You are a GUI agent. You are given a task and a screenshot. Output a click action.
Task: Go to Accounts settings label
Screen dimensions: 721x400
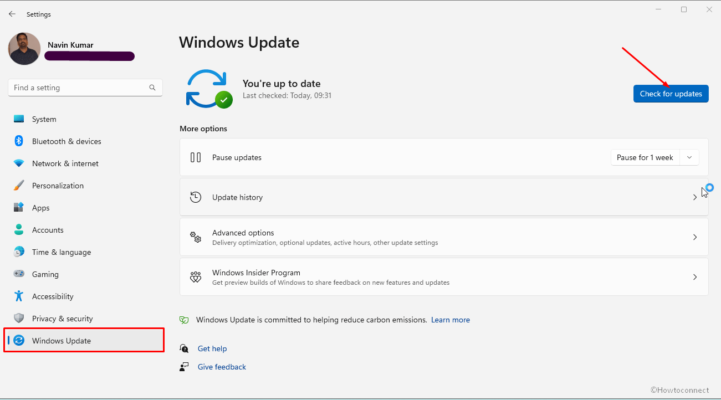click(x=48, y=230)
